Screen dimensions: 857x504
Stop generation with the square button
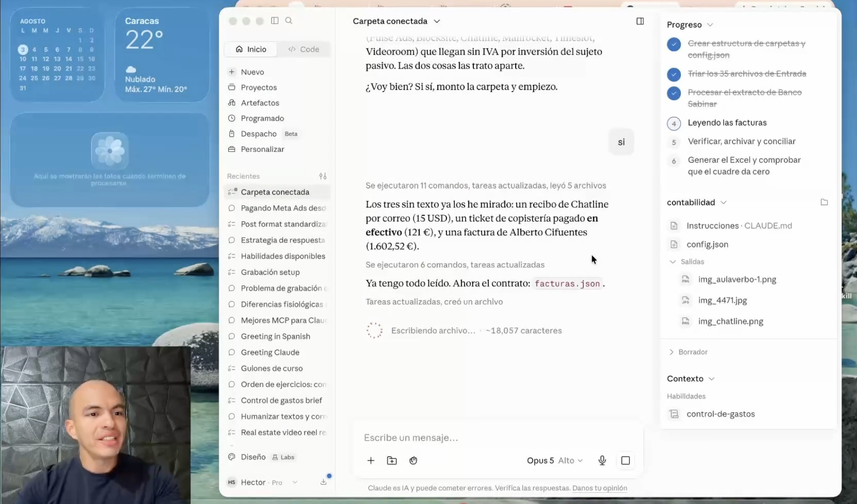point(625,460)
